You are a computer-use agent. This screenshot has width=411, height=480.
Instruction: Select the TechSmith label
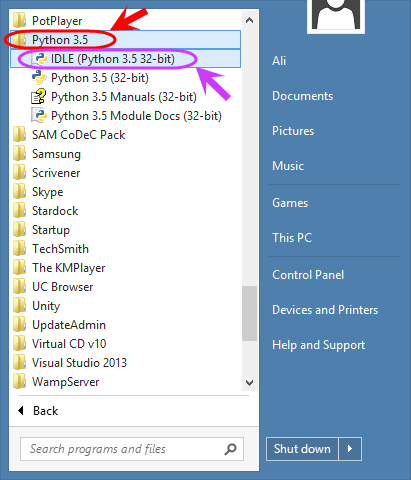pyautogui.click(x=60, y=249)
